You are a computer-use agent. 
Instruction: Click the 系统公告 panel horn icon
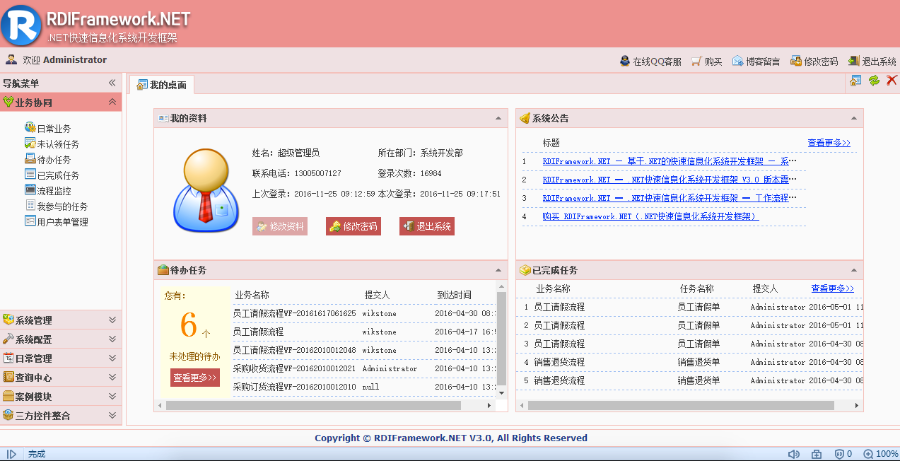pyautogui.click(x=525, y=118)
